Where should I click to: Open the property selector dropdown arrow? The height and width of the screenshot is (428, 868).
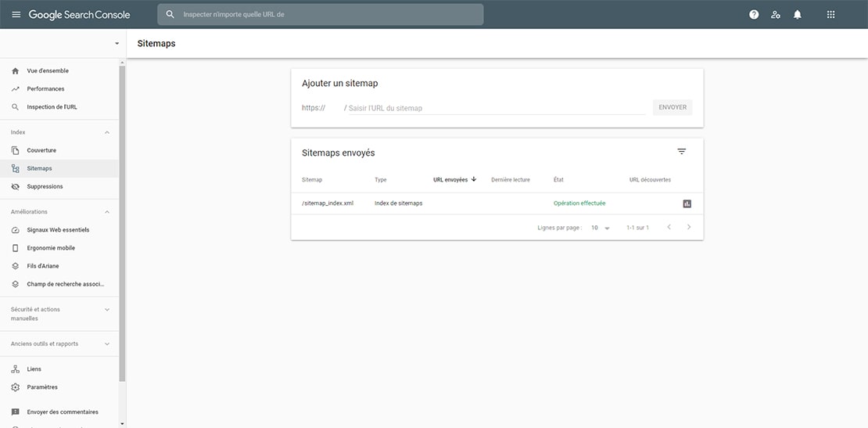pyautogui.click(x=117, y=43)
